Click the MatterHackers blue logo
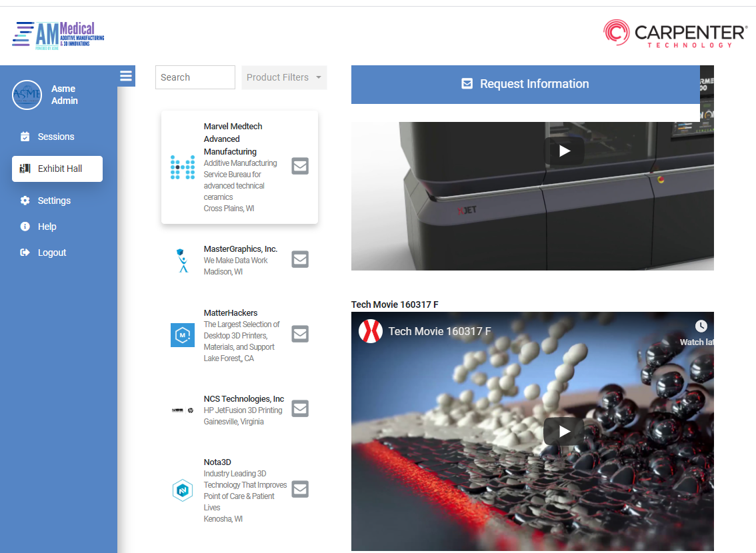The image size is (756, 553). point(183,334)
